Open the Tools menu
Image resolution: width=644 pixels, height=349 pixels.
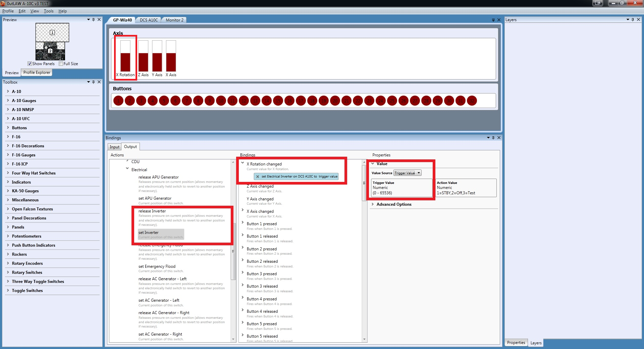pos(49,11)
